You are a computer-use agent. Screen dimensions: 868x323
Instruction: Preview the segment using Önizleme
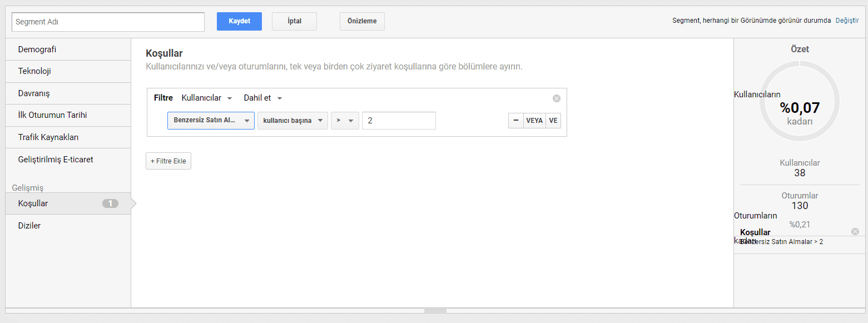362,21
